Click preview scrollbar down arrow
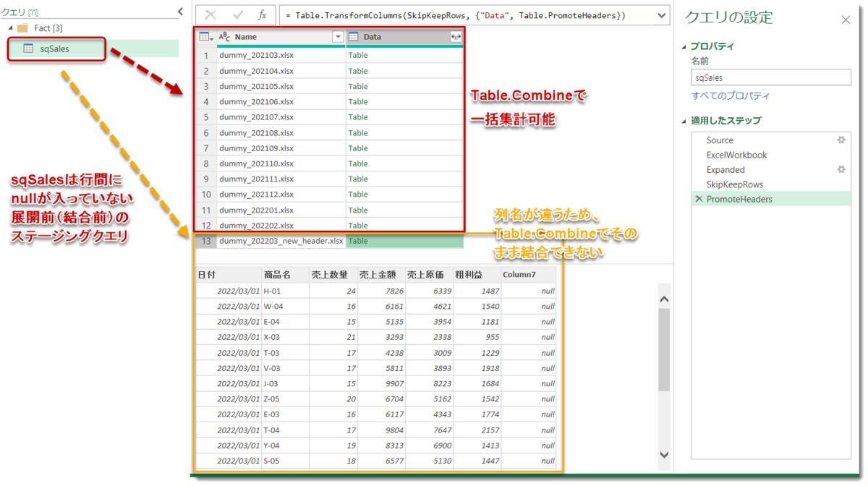The width and height of the screenshot is (868, 486). coord(664,454)
